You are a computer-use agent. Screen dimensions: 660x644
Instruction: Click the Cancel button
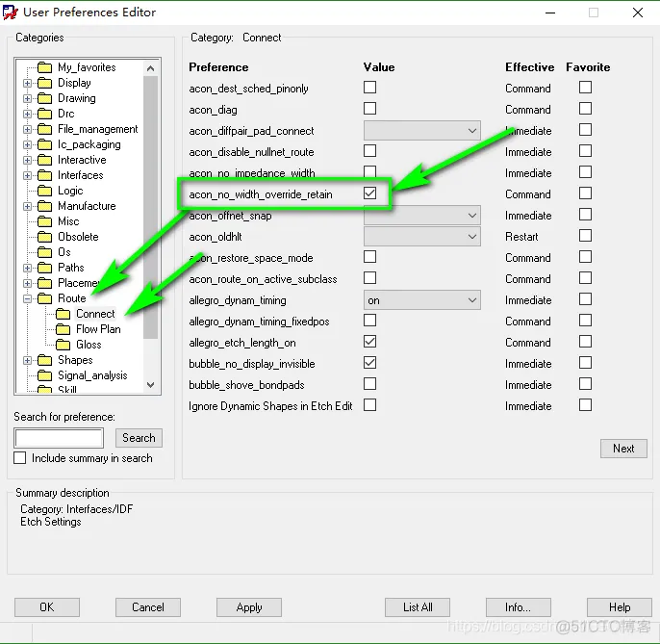coord(148,607)
